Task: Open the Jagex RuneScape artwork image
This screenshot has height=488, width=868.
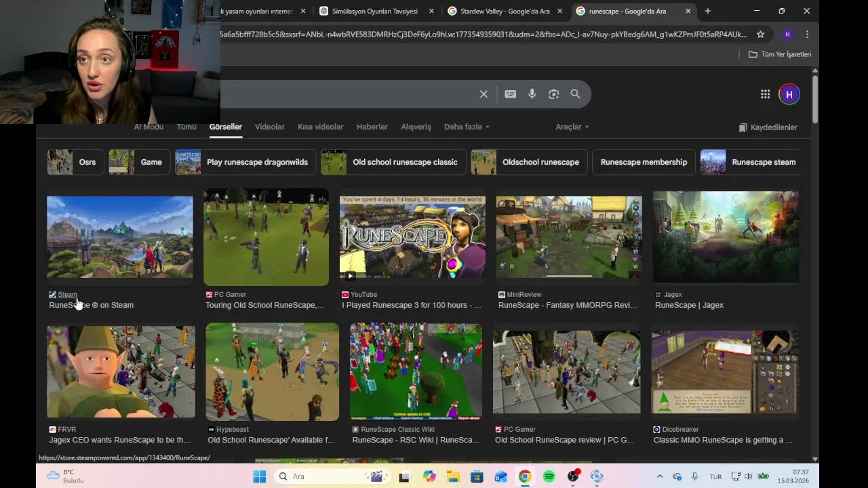Action: click(726, 237)
